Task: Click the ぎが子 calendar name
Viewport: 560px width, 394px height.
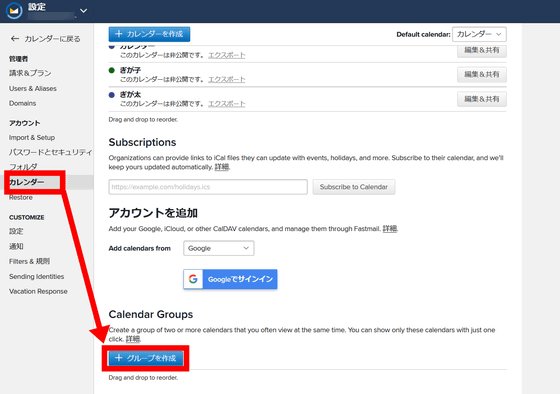Action: pos(130,70)
